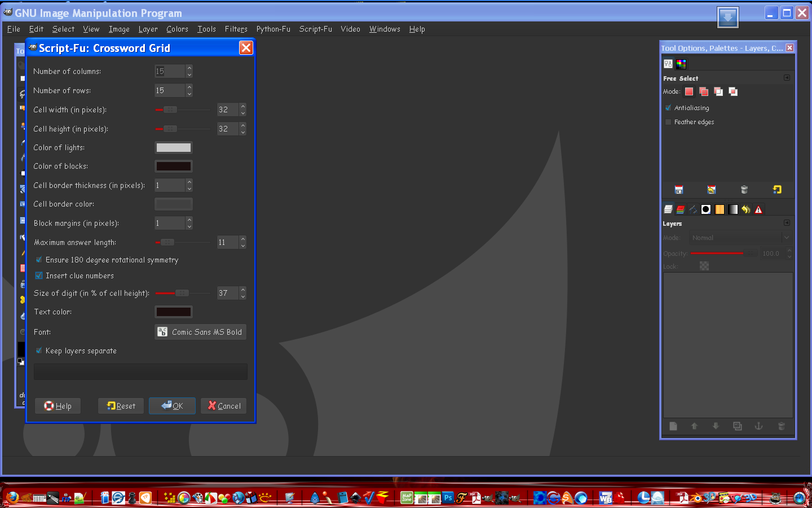Click the Save tool options icon
This screenshot has height=508, width=812.
click(x=679, y=190)
